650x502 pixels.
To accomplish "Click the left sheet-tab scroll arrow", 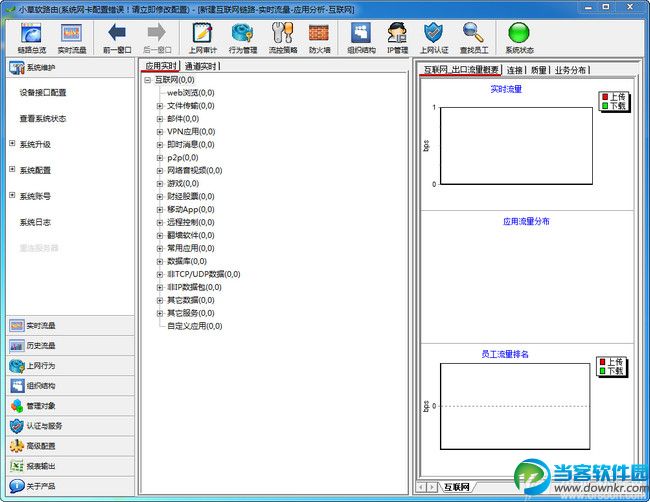I will (x=421, y=487).
